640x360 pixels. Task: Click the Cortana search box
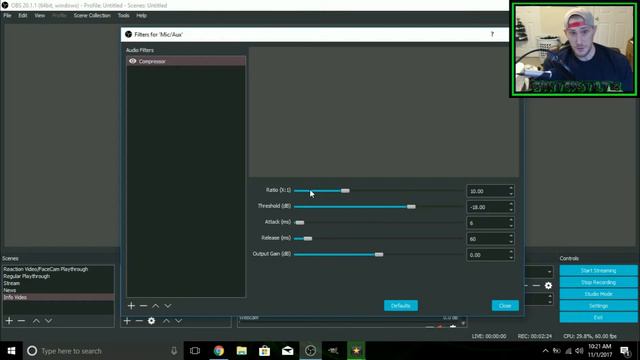(102, 351)
